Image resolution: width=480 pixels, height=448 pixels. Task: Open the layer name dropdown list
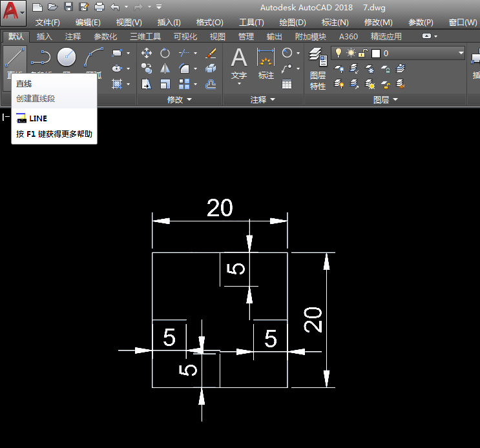pos(461,53)
